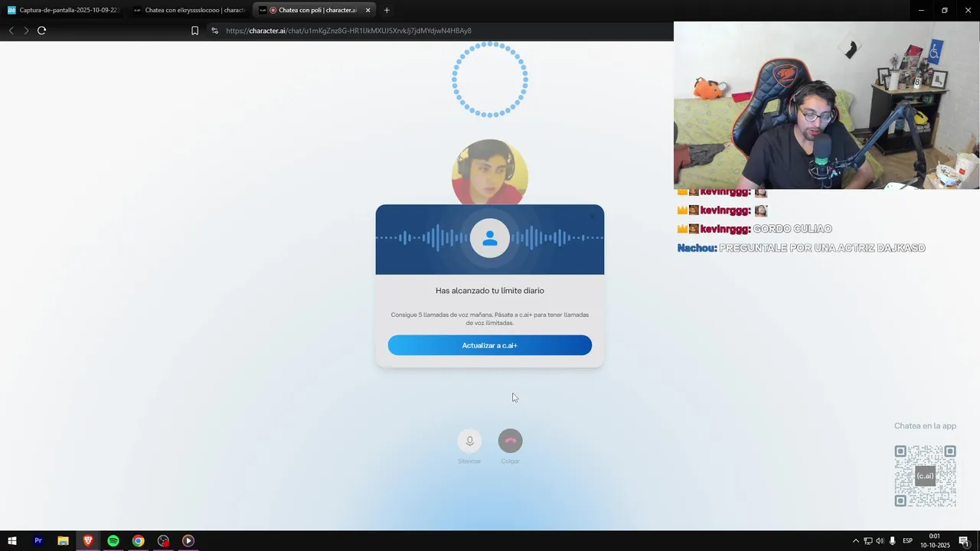Click the Nachou chat message
Screen dimensions: 980x551
[802, 248]
